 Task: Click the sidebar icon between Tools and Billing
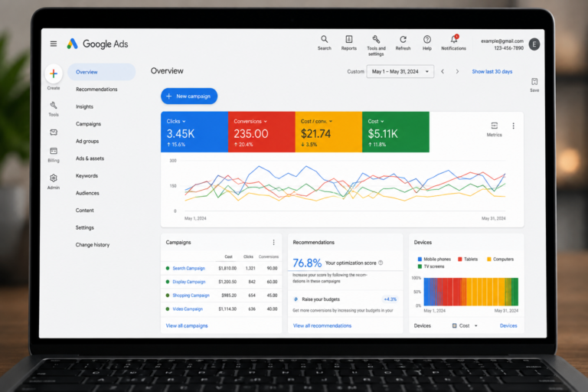tap(54, 132)
